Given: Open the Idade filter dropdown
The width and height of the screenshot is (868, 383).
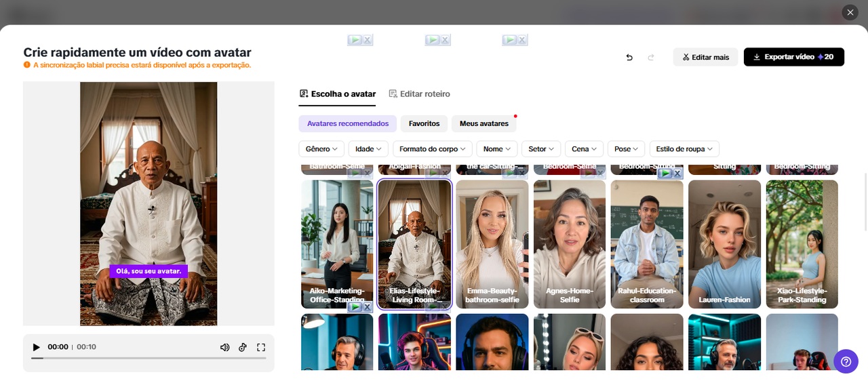Looking at the screenshot, I should 369,148.
